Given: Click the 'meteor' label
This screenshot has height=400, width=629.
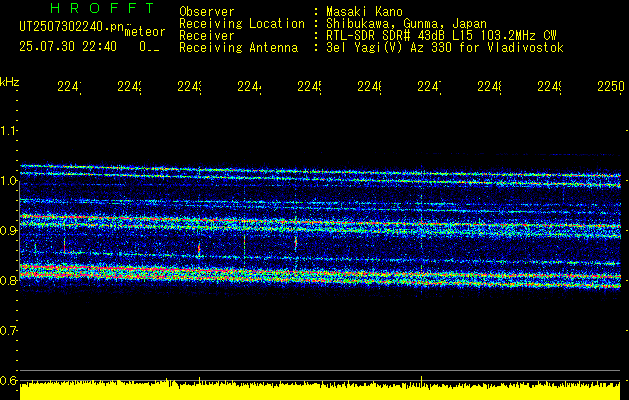Looking at the screenshot, I should (145, 32).
